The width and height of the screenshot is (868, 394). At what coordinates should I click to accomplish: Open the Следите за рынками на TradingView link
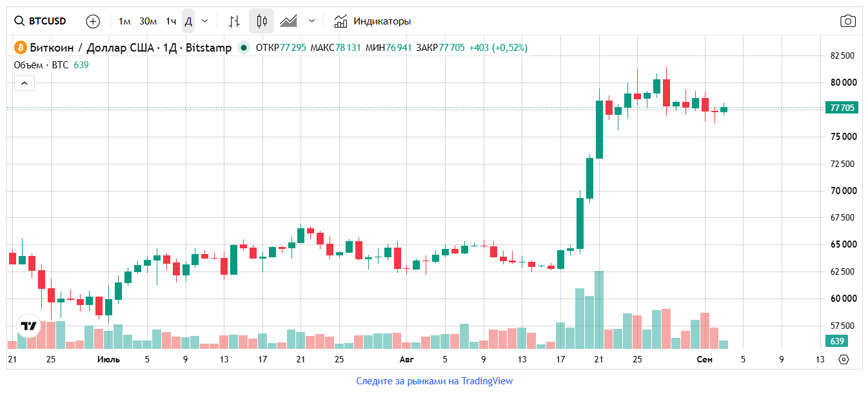(x=434, y=381)
